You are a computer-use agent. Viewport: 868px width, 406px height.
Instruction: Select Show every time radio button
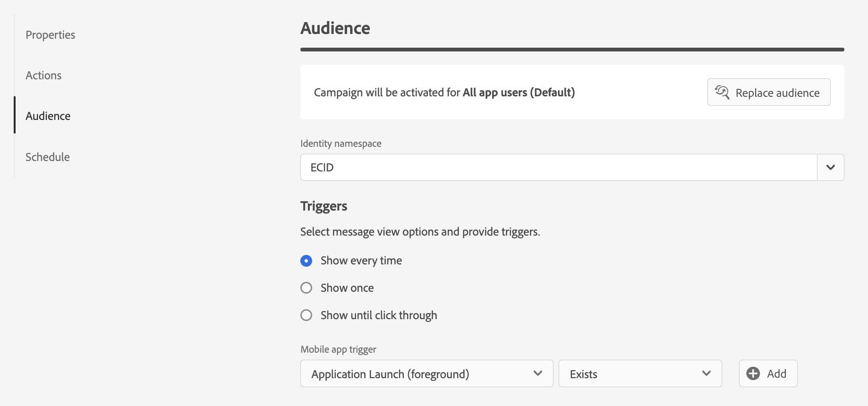306,261
